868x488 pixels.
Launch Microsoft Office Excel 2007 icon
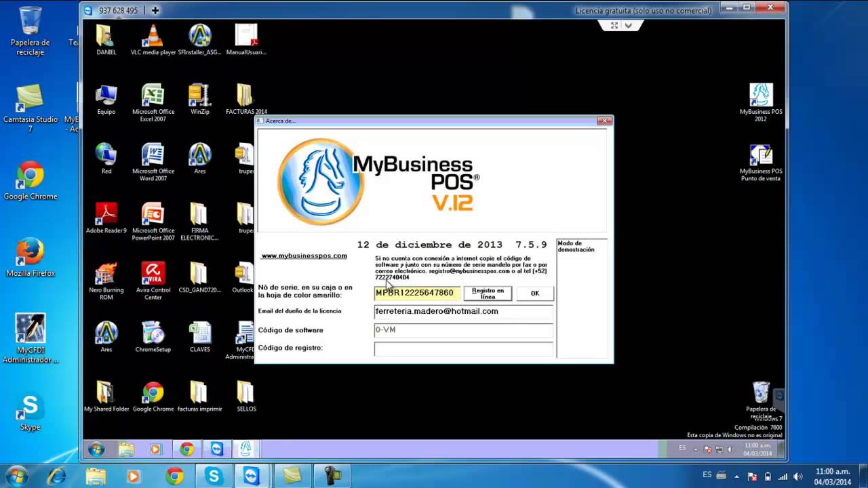(153, 103)
